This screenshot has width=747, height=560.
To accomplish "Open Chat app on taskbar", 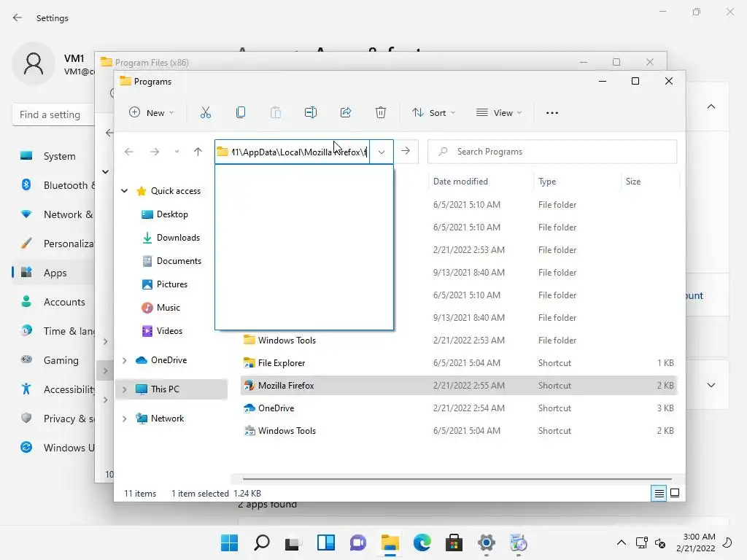I will pyautogui.click(x=357, y=542).
